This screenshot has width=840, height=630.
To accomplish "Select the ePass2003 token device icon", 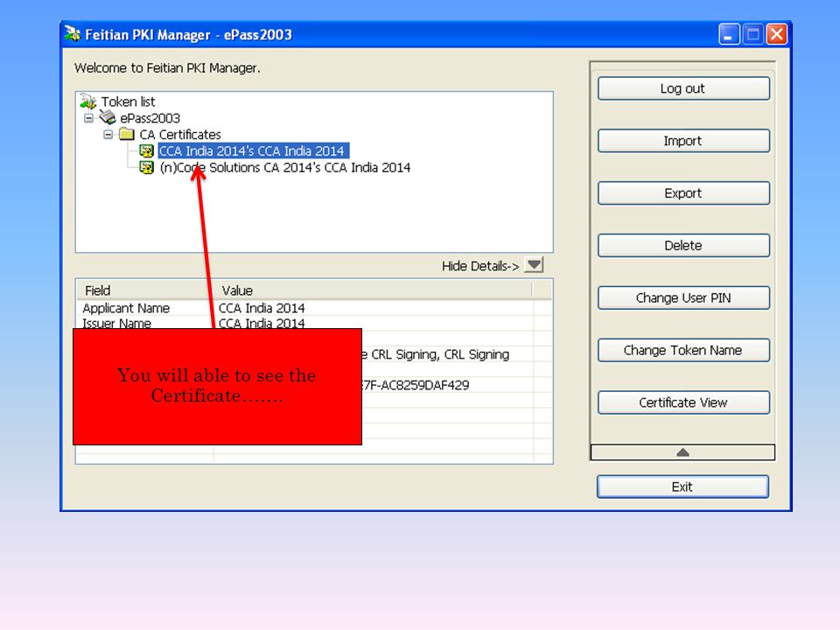I will (107, 117).
